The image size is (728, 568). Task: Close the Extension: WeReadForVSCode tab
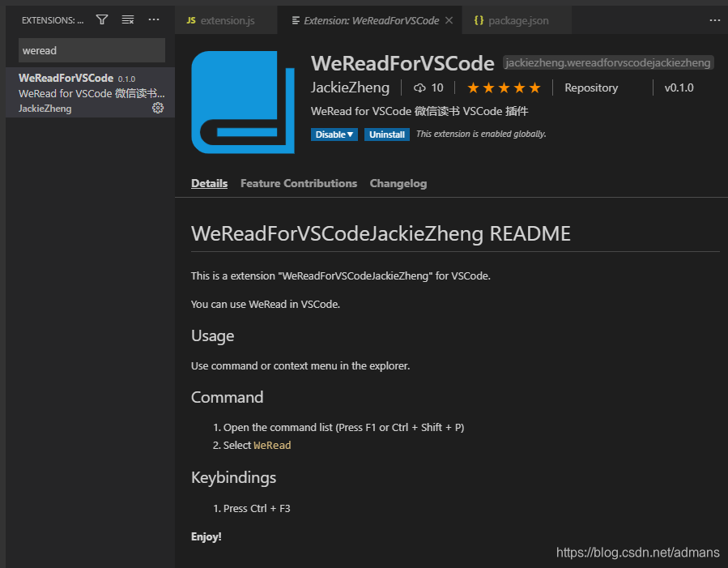[x=449, y=20]
